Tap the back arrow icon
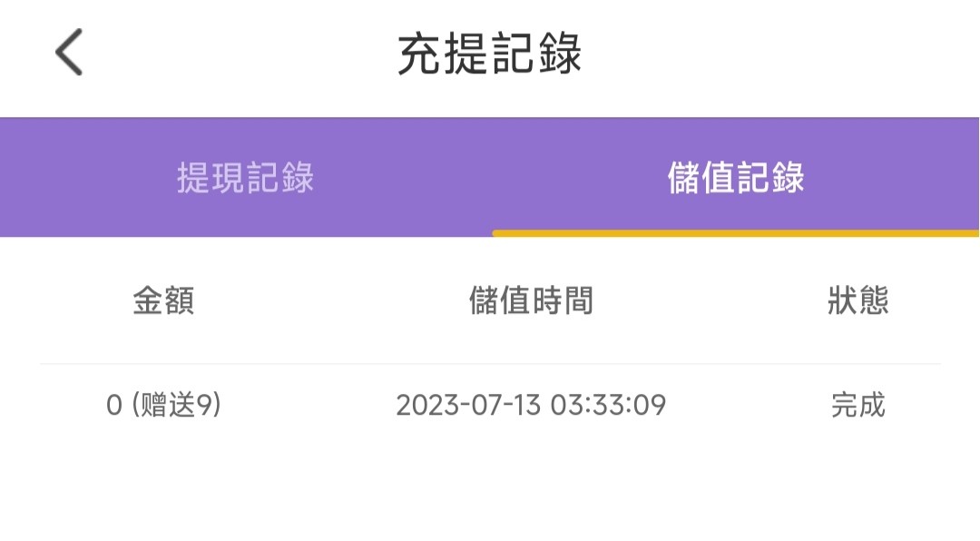This screenshot has height=541, width=980. (x=69, y=52)
